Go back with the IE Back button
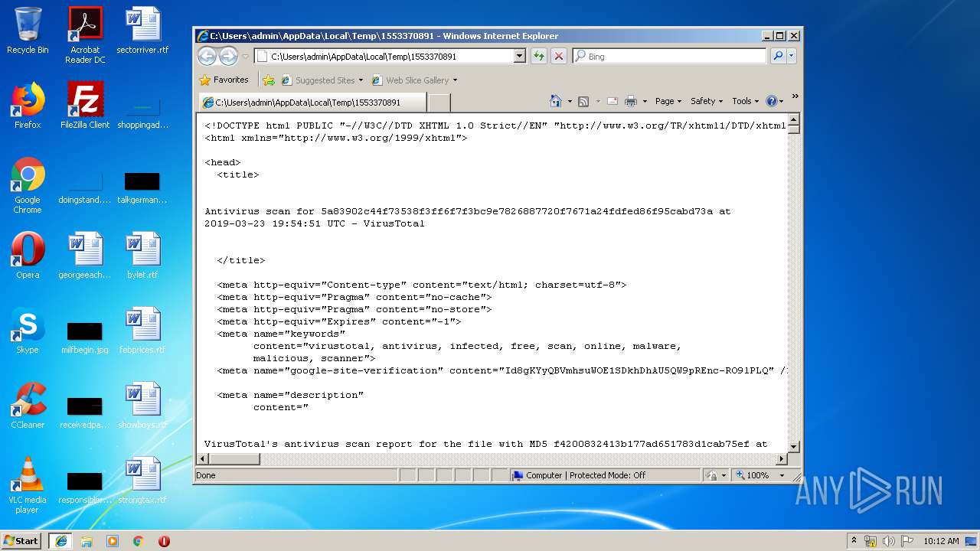Viewport: 980px width, 551px height. (207, 56)
